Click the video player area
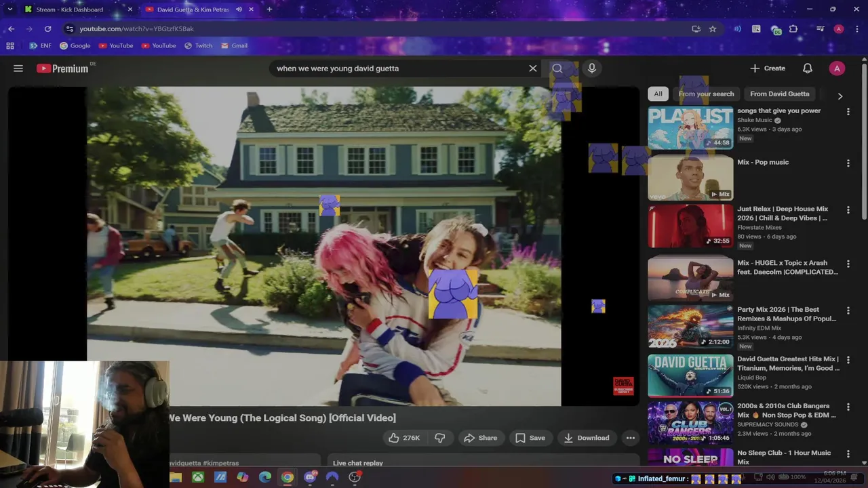 click(x=324, y=246)
